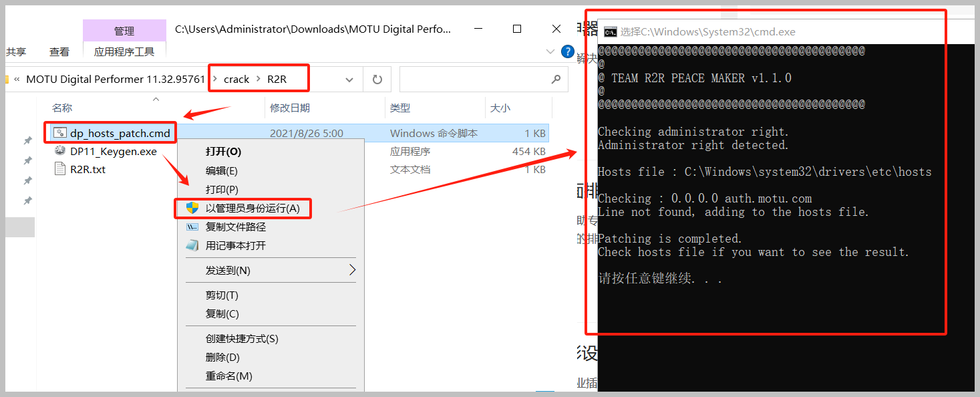Screen dimensions: 980x397
Task: Sort by the Type (类型) column header
Action: click(x=400, y=108)
